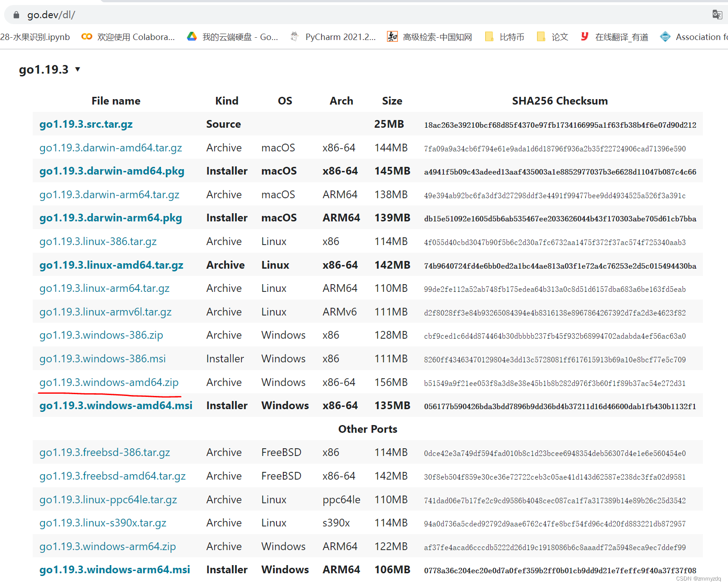This screenshot has width=728, height=586.
Task: Click the Size column header
Action: (392, 101)
